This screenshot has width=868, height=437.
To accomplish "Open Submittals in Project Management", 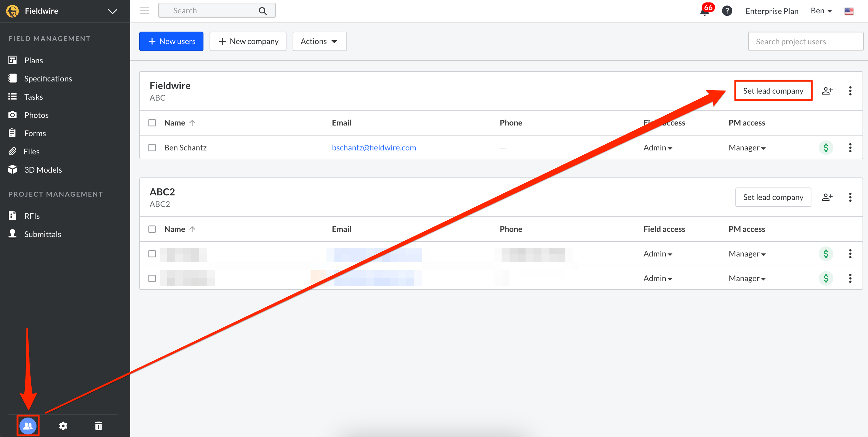I will point(43,234).
